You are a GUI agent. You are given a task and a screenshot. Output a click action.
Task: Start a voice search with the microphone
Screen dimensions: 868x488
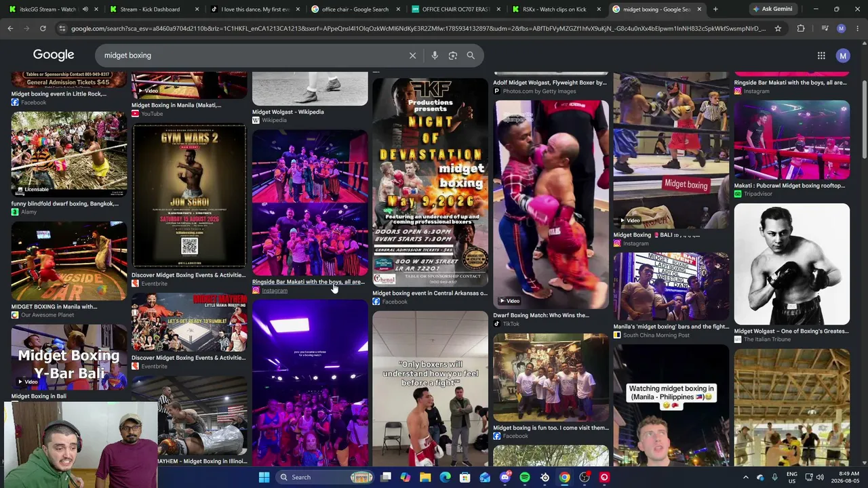(435, 56)
